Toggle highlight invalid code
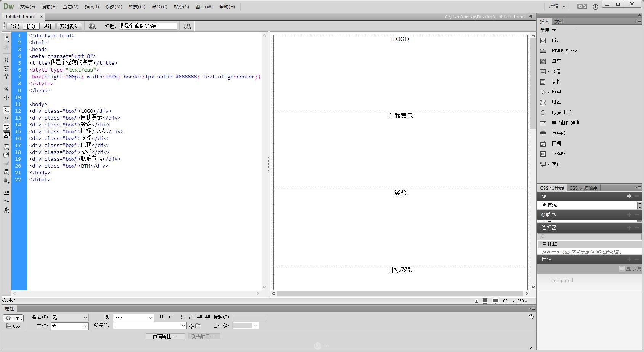The image size is (644, 352). tap(6, 118)
